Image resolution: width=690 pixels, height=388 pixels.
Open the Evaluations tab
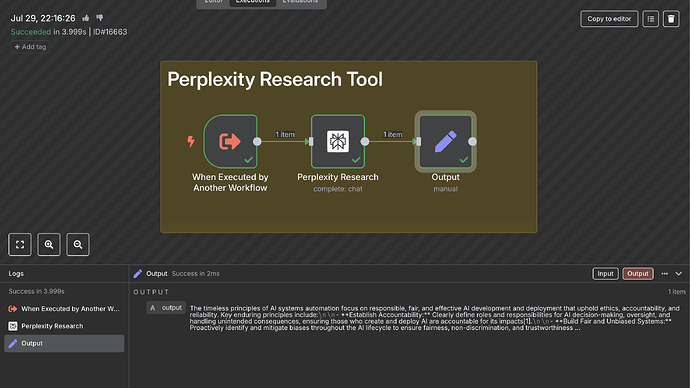pos(300,3)
